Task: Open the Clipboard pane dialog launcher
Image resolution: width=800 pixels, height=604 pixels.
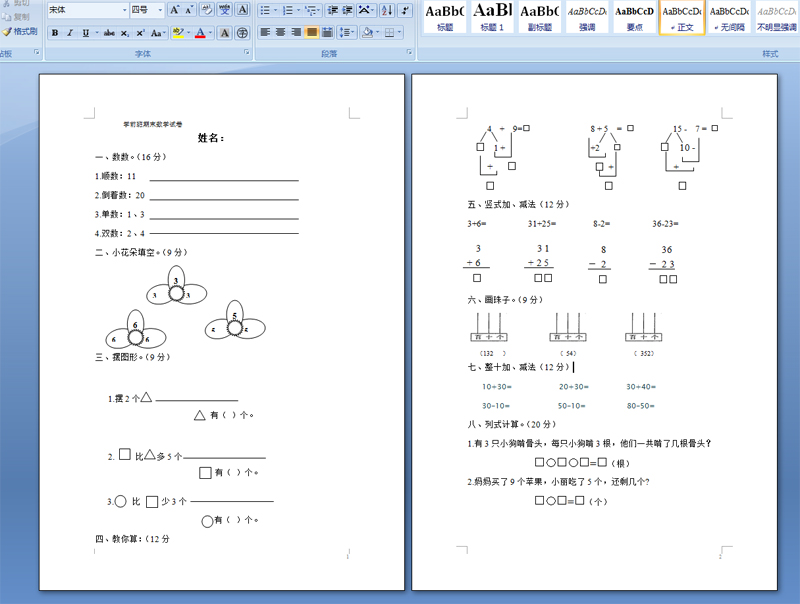Action: [x=37, y=52]
